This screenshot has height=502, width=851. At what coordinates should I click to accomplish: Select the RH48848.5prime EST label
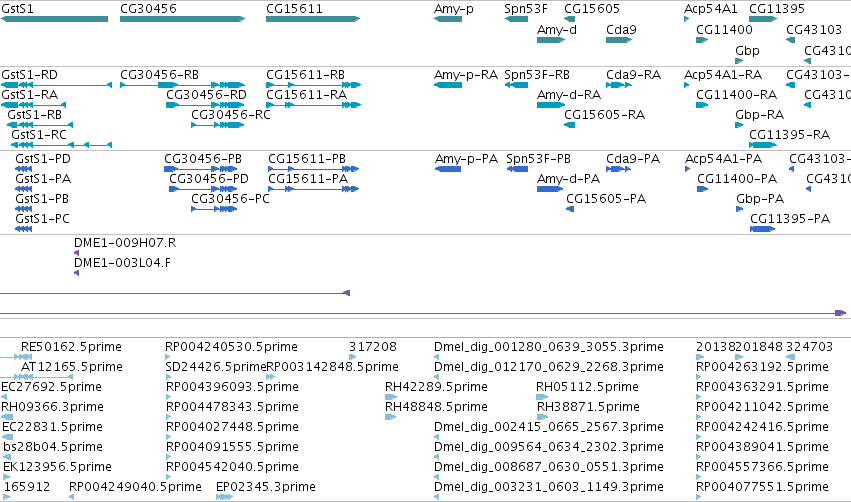436,407
